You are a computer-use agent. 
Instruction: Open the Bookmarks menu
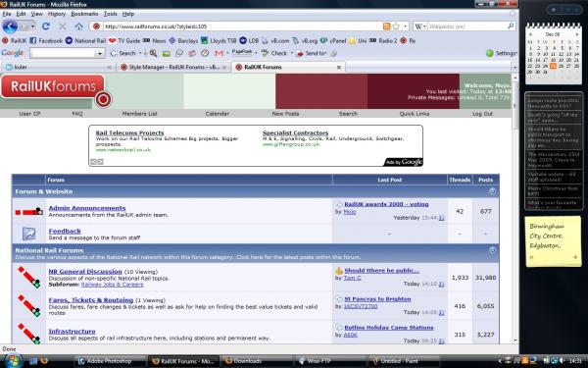(x=84, y=14)
